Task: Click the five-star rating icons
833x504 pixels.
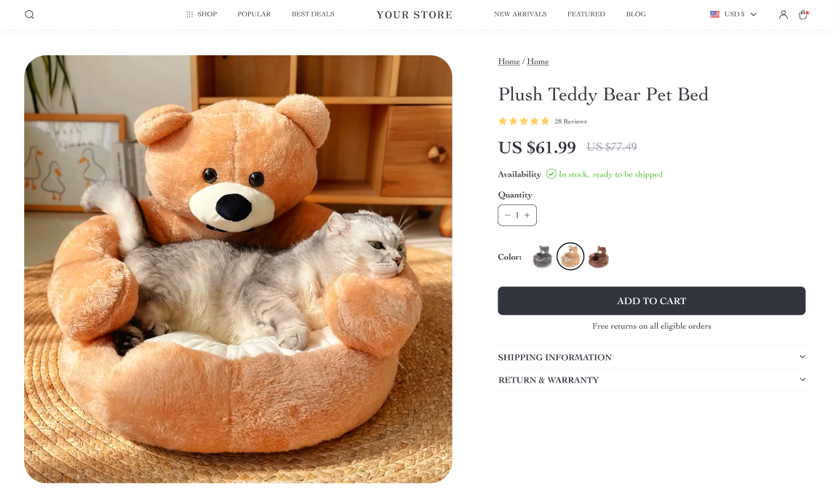Action: [x=524, y=121]
